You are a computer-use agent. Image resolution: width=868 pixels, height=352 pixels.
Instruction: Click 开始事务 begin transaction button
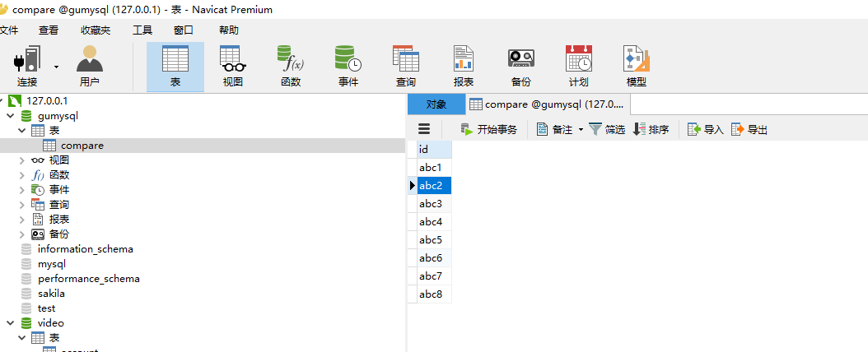tap(489, 129)
